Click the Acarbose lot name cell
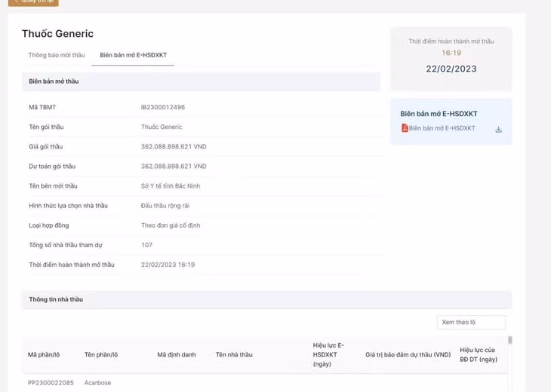 (97, 383)
